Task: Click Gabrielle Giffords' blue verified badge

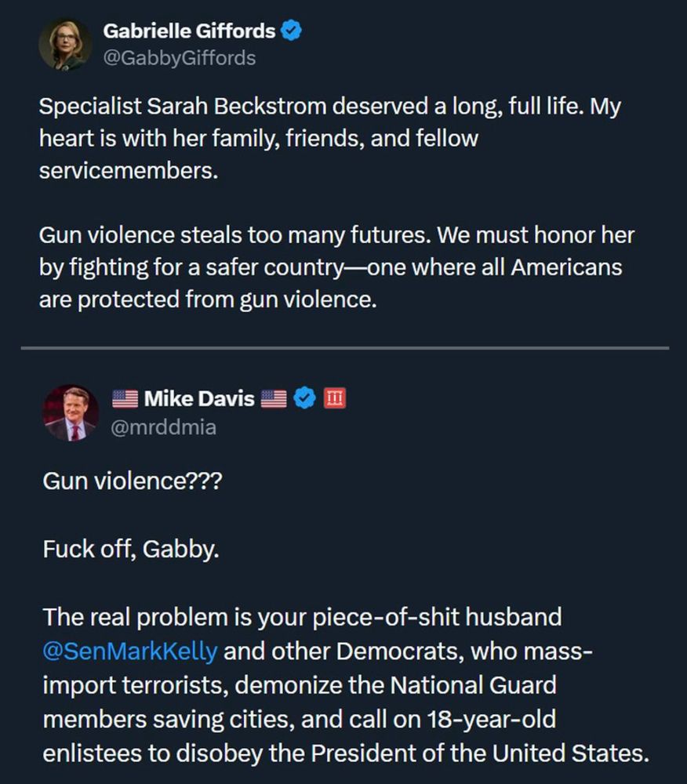Action: (x=292, y=31)
